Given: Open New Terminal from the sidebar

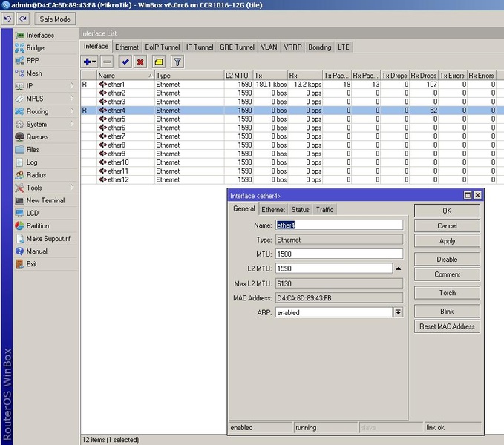Looking at the screenshot, I should click(x=45, y=200).
